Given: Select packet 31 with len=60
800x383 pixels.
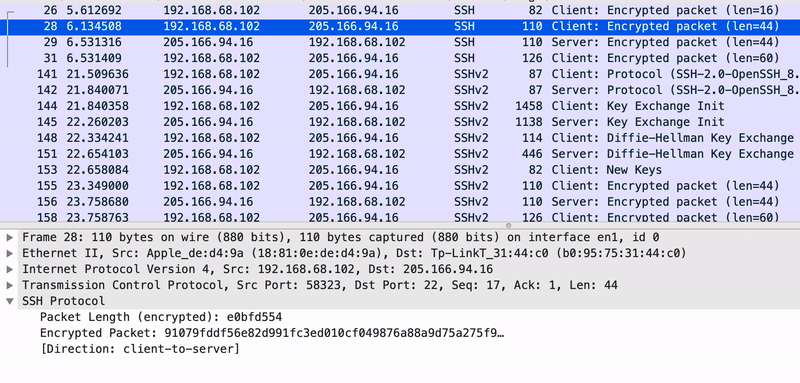Looking at the screenshot, I should tap(400, 58).
